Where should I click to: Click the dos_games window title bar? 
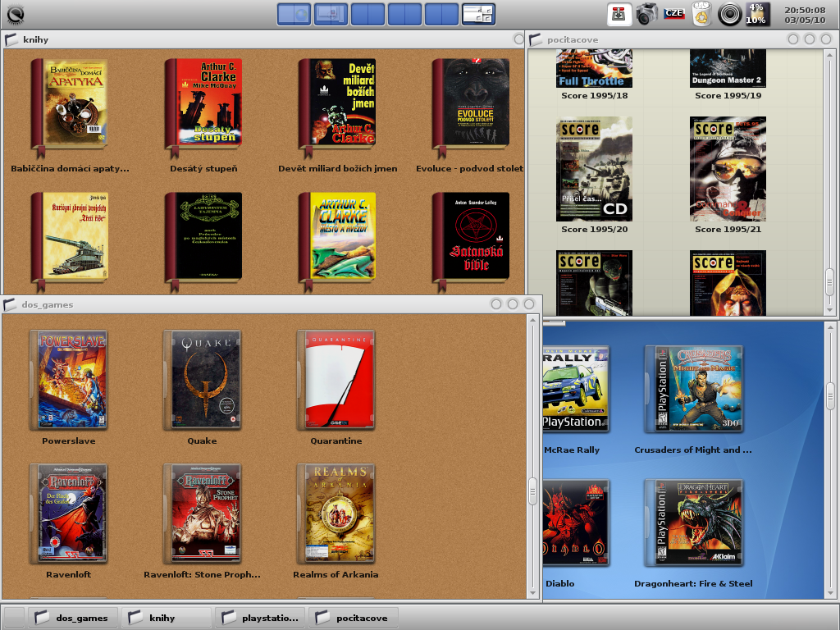(x=271, y=305)
